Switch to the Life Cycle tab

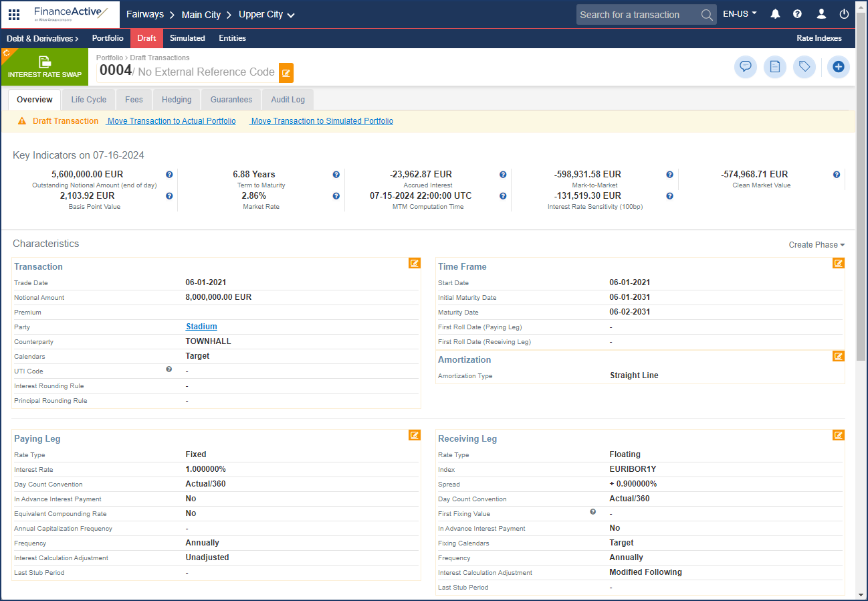pyautogui.click(x=89, y=100)
